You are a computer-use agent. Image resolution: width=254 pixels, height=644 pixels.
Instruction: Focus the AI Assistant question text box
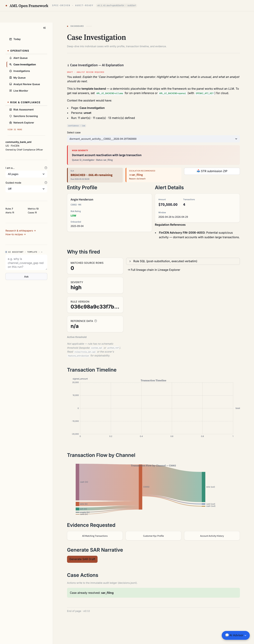26,263
